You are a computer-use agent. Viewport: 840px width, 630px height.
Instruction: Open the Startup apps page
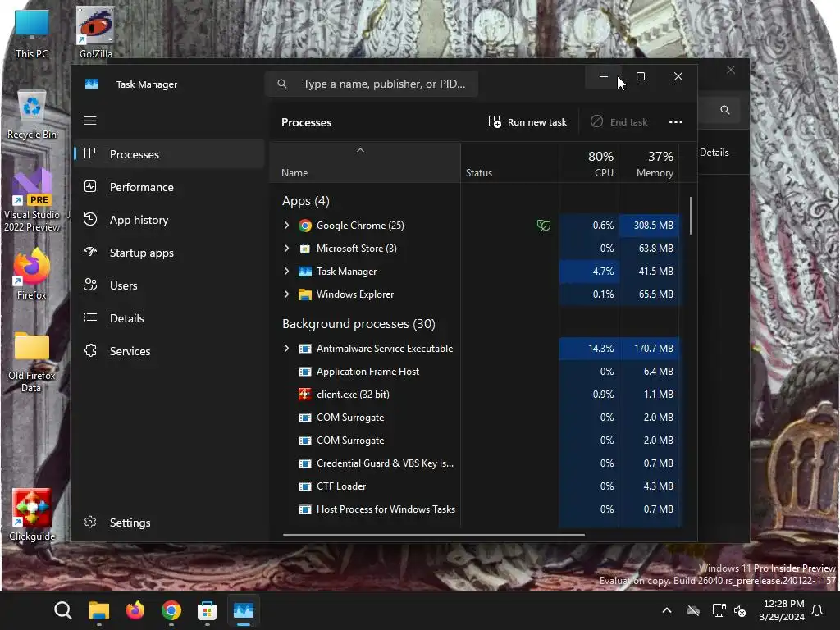(x=169, y=253)
